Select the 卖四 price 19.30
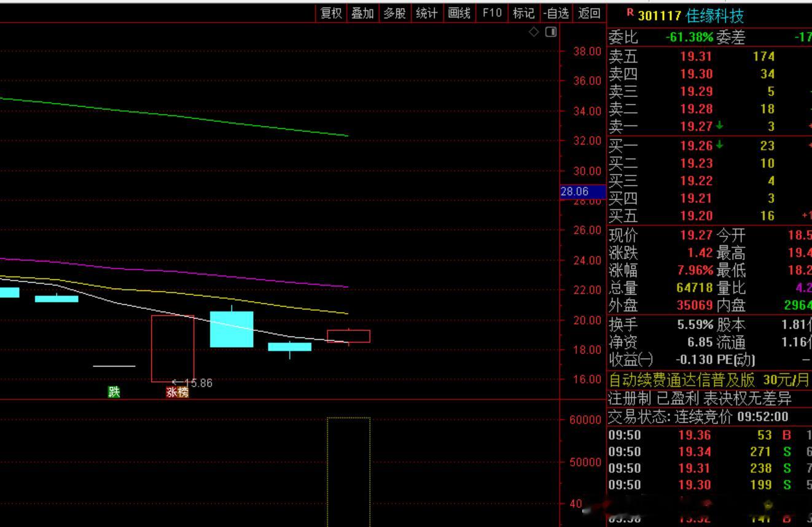Image resolution: width=812 pixels, height=527 pixels. click(x=696, y=74)
